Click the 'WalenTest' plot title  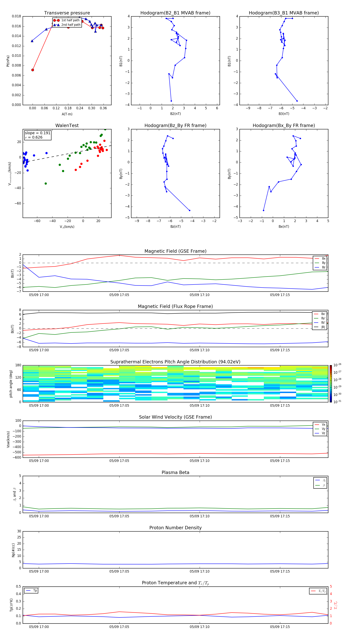(x=67, y=125)
